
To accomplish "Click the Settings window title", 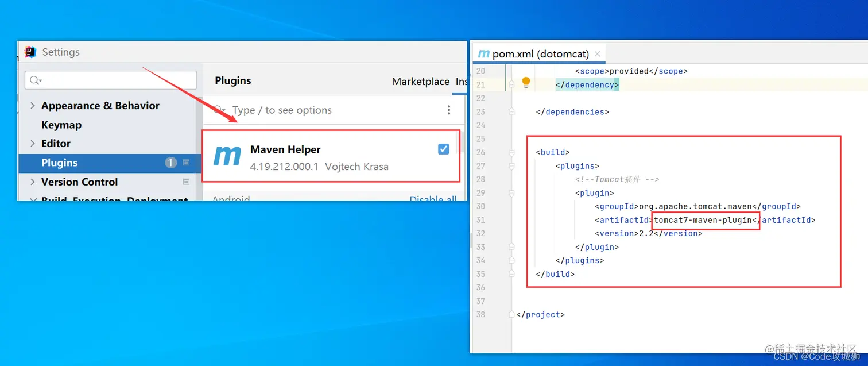I will click(x=61, y=52).
